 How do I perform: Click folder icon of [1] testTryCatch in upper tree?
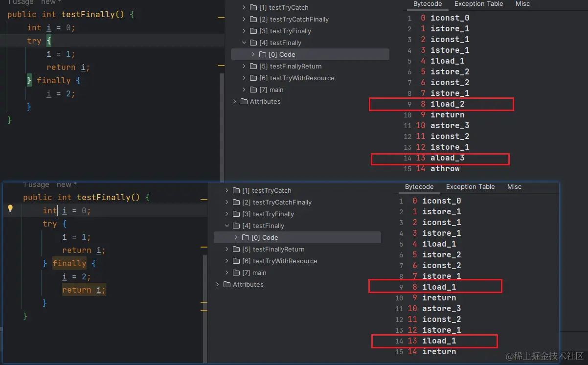click(253, 8)
